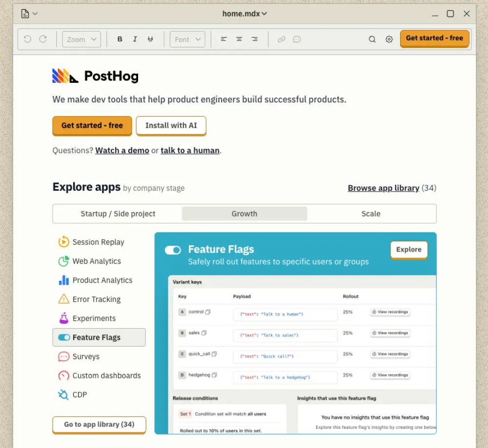Open the CDP icon in the sidebar
Viewport: 488px width, 448px height.
click(63, 394)
